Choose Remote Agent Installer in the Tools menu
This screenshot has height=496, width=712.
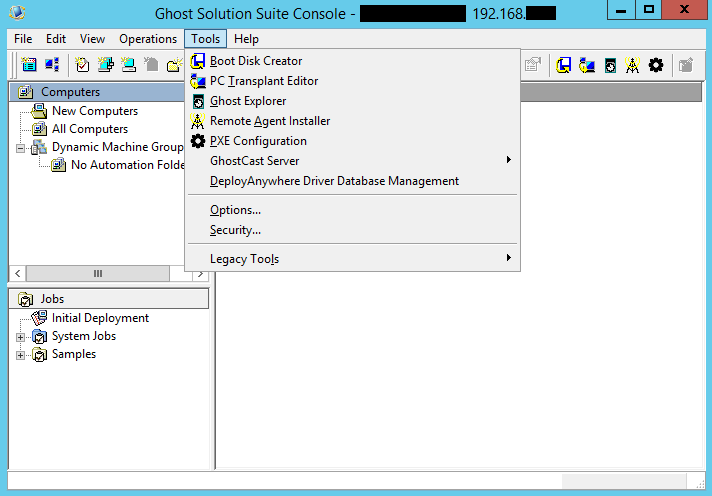(x=353, y=121)
